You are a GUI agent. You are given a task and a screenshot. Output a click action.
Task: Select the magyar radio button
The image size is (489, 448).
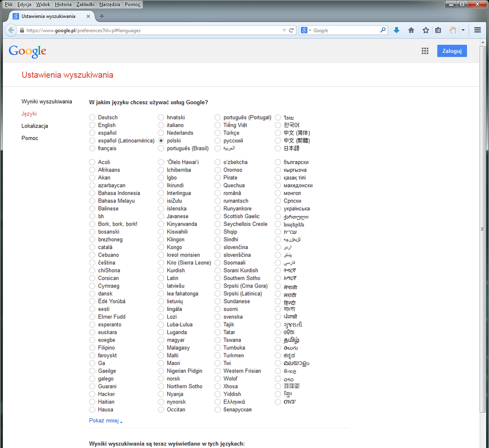(161, 340)
